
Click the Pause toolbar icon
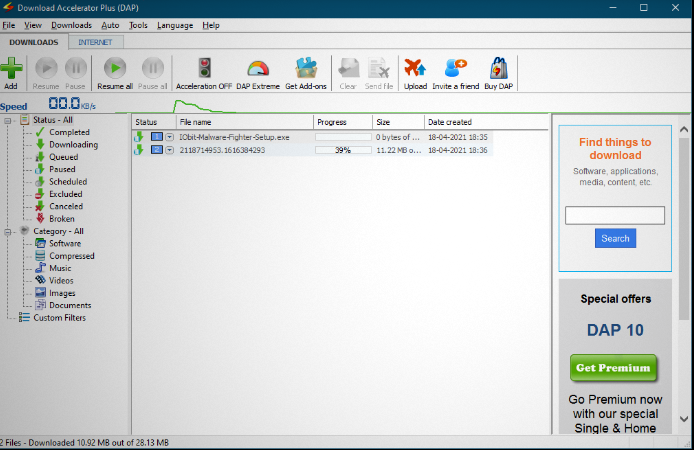(x=76, y=68)
